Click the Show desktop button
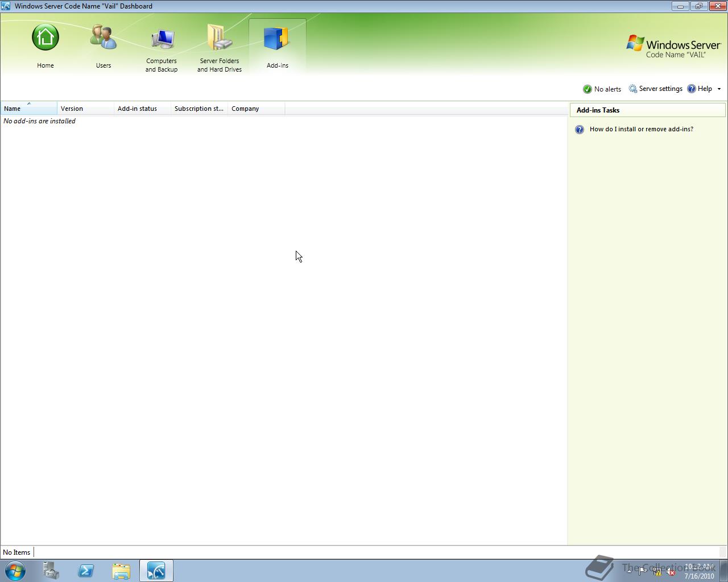728x582 pixels. click(x=723, y=571)
